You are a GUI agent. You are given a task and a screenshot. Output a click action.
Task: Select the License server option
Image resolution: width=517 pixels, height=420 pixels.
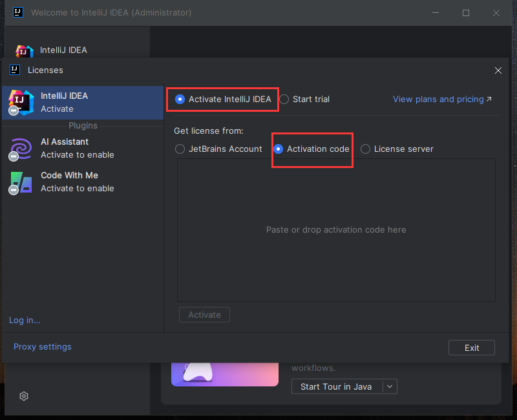coord(365,149)
